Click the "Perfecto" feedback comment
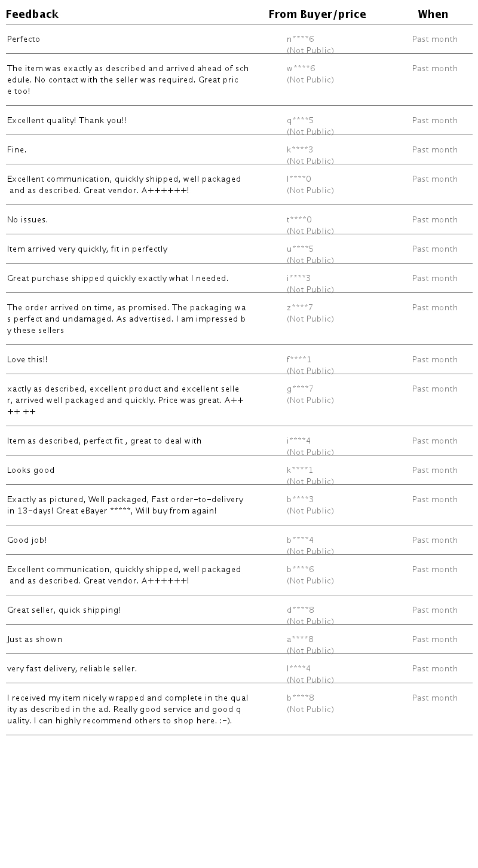 [24, 39]
